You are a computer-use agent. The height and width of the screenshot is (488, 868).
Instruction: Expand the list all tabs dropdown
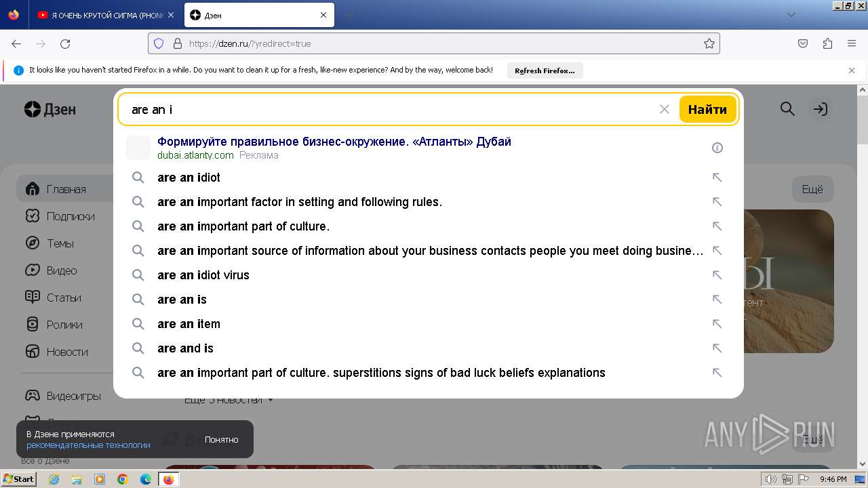point(791,15)
